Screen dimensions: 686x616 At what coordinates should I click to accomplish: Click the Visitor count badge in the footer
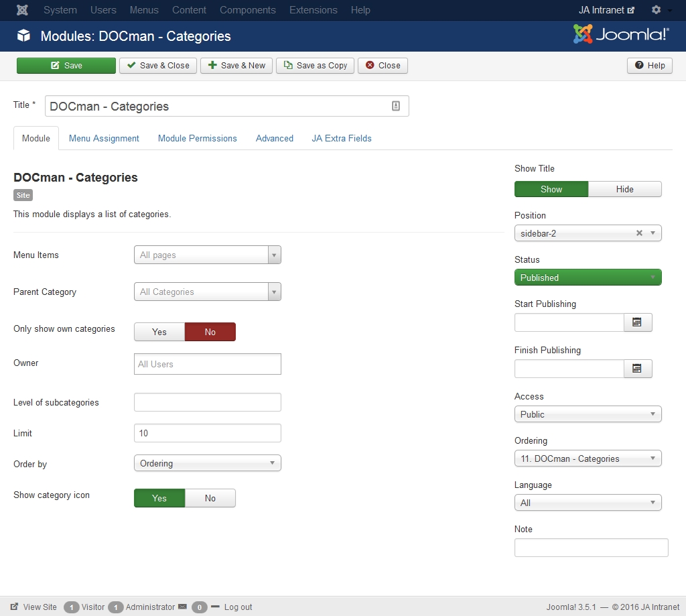point(71,607)
